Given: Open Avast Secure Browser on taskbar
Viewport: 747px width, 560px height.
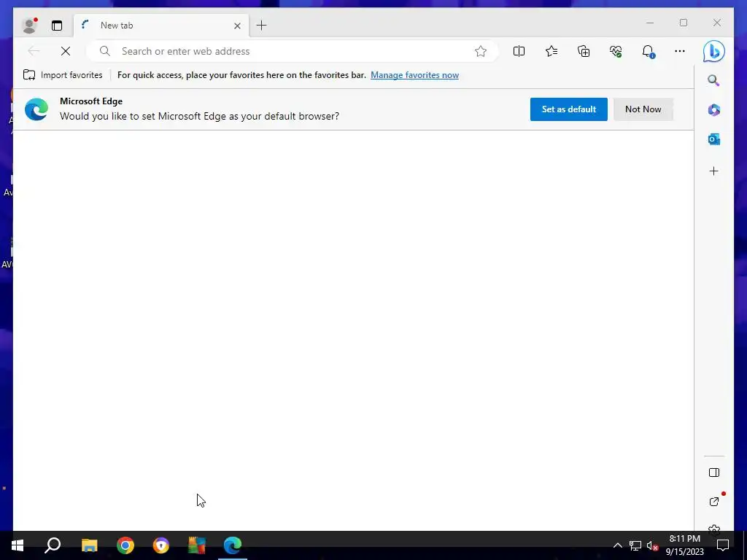Looking at the screenshot, I should coord(161,545).
